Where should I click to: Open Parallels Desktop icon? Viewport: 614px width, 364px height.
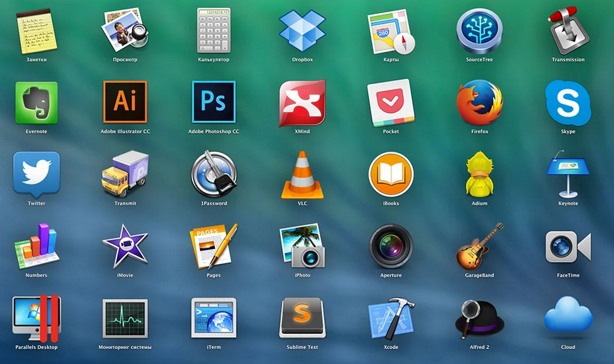click(36, 318)
